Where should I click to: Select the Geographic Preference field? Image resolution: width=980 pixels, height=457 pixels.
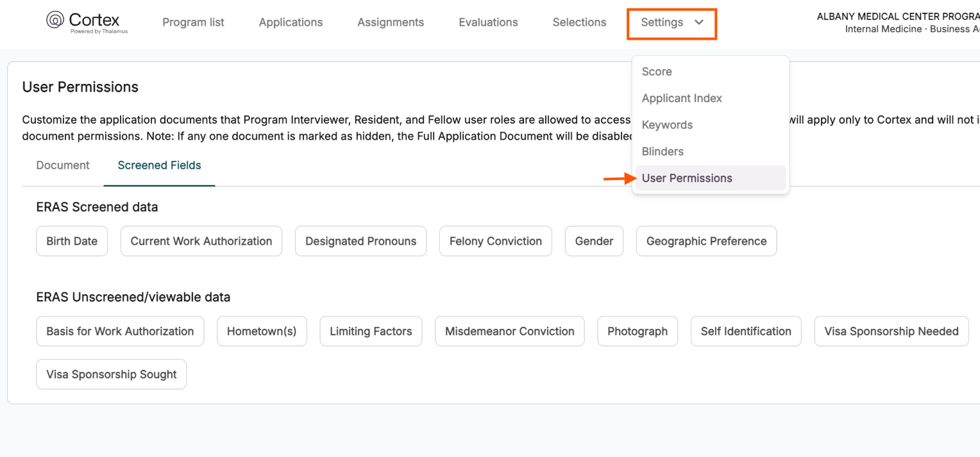706,241
